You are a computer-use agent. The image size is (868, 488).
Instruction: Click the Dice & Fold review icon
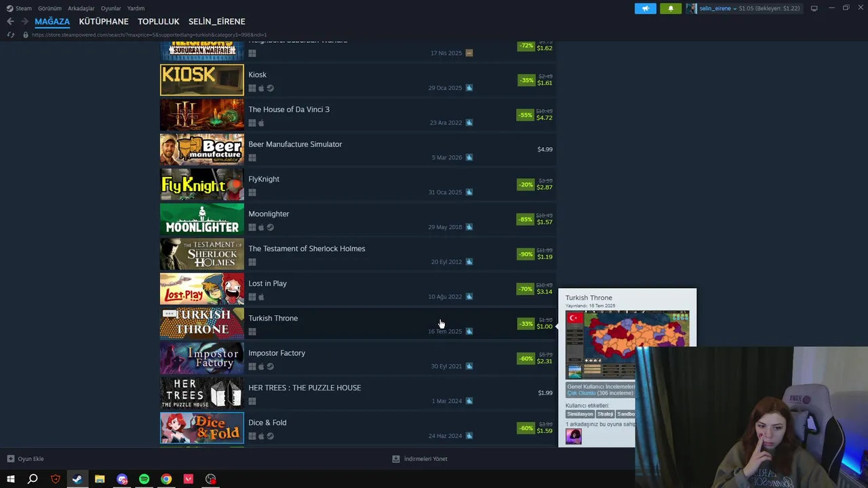(469, 436)
